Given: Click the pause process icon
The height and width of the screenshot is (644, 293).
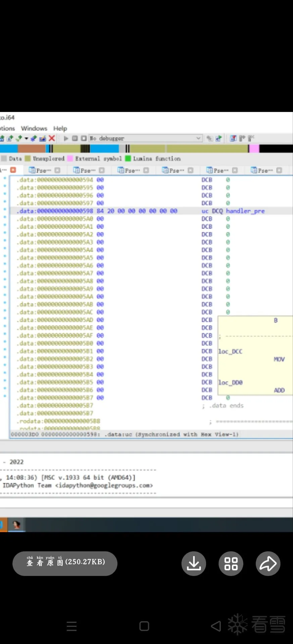Looking at the screenshot, I should tap(75, 138).
